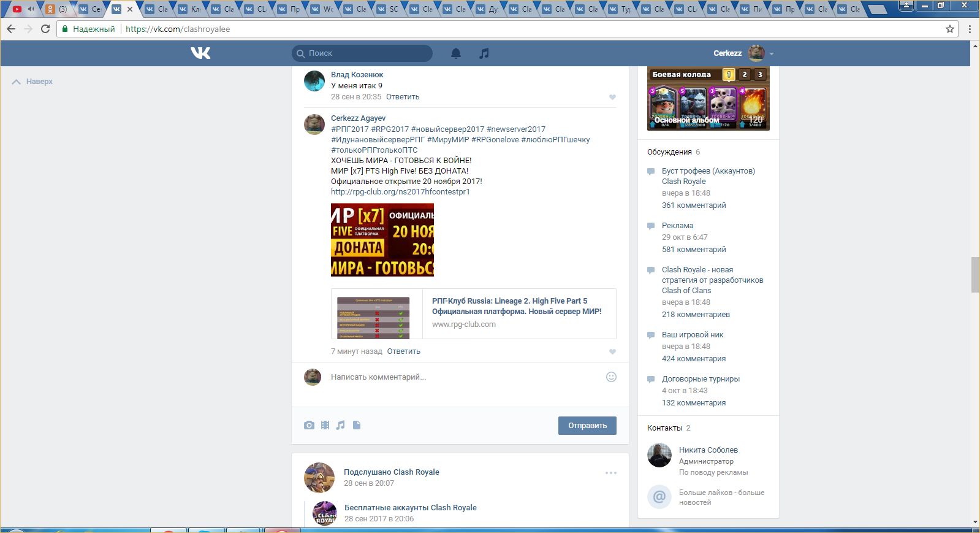Open the РПГ-Клуб Russia link preview title
The image size is (980, 533).
pyautogui.click(x=517, y=306)
